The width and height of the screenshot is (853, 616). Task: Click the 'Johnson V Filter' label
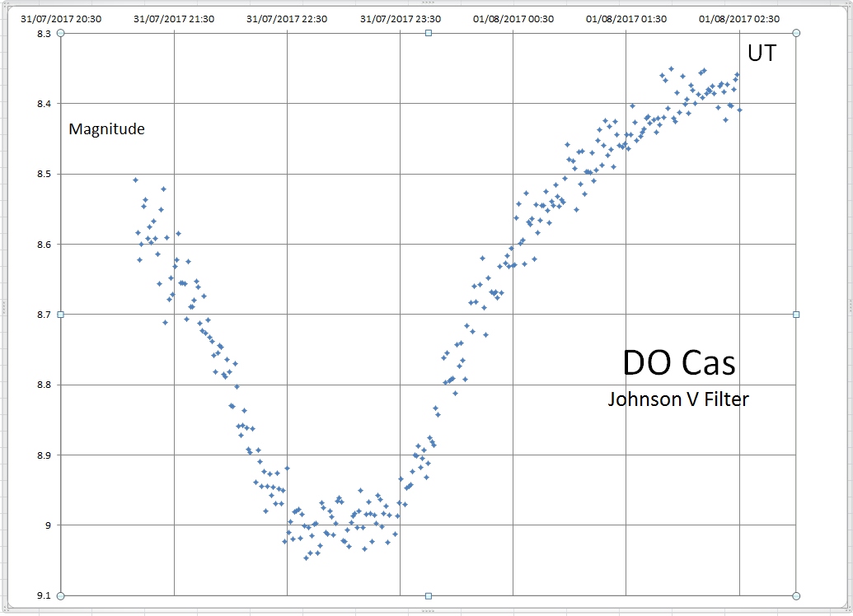[x=678, y=399]
